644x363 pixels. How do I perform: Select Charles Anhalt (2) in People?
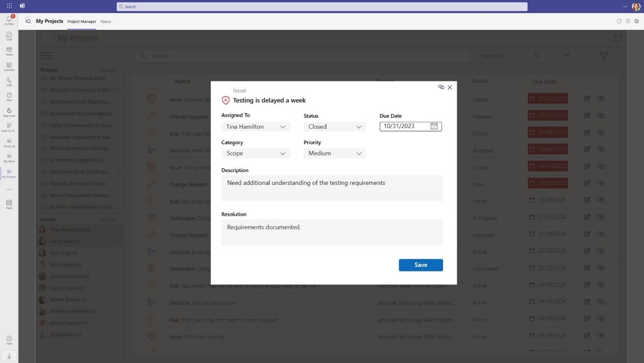79,276
